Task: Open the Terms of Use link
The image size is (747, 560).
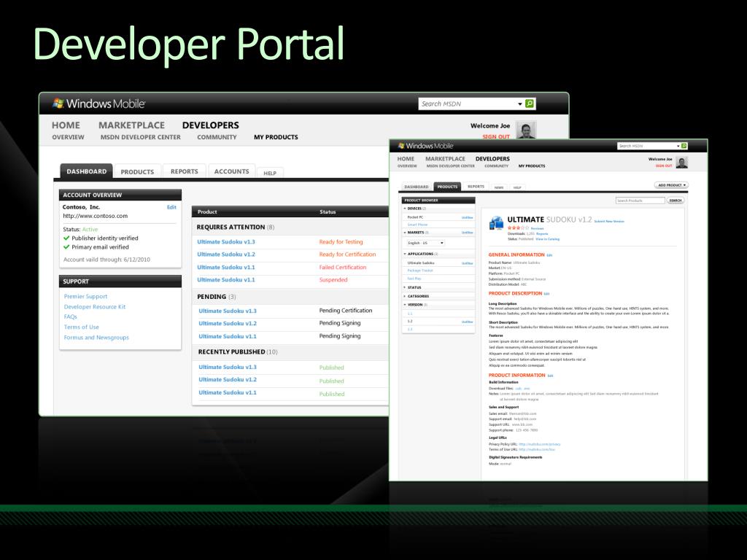Action: coord(82,327)
